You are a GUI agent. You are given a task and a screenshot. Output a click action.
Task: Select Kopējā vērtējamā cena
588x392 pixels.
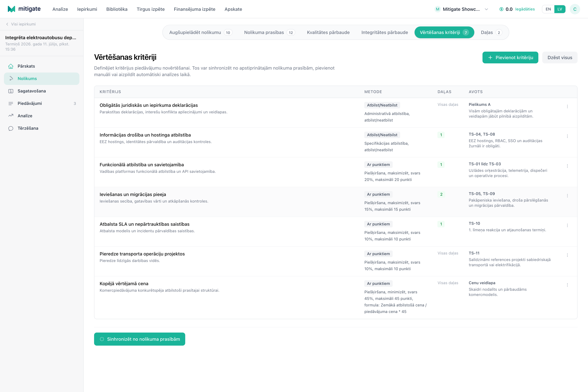(124, 284)
